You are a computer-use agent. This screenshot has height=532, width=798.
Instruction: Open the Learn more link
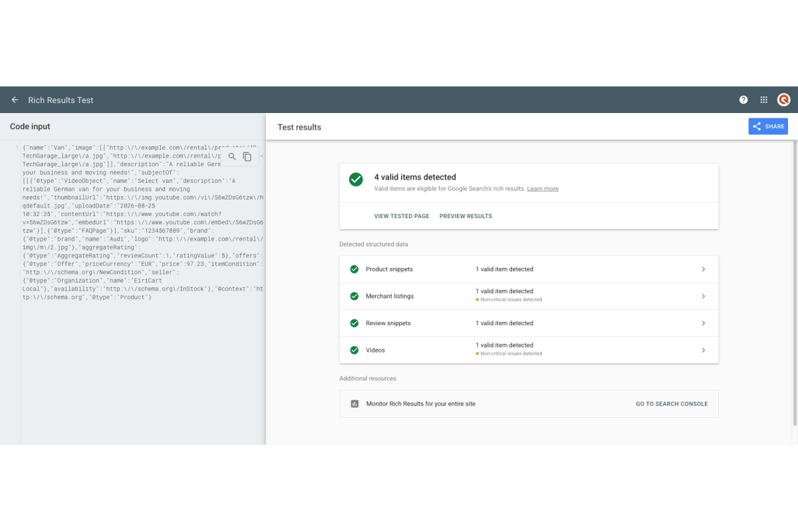click(x=543, y=189)
